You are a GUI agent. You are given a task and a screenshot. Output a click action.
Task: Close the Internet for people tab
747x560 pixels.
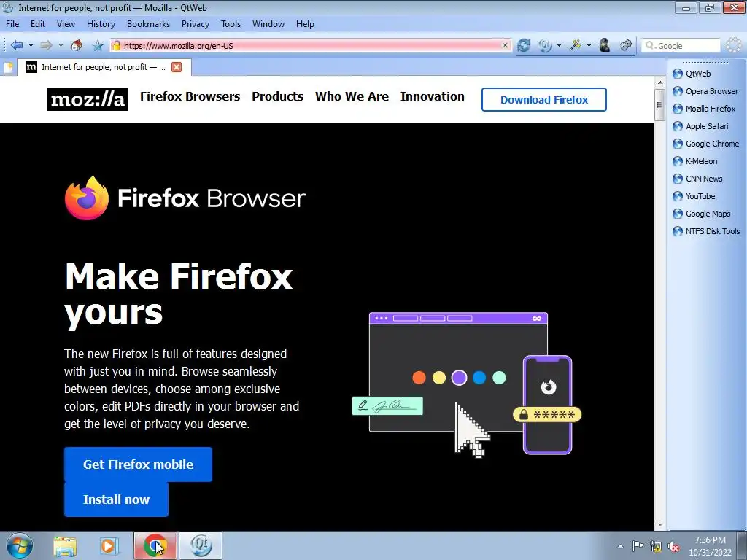(177, 67)
